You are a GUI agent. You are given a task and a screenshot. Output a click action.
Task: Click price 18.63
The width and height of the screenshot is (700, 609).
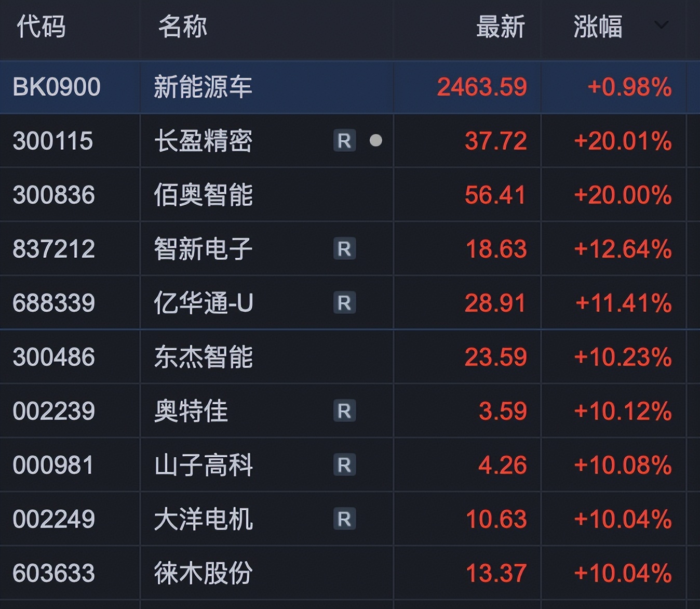(x=496, y=249)
